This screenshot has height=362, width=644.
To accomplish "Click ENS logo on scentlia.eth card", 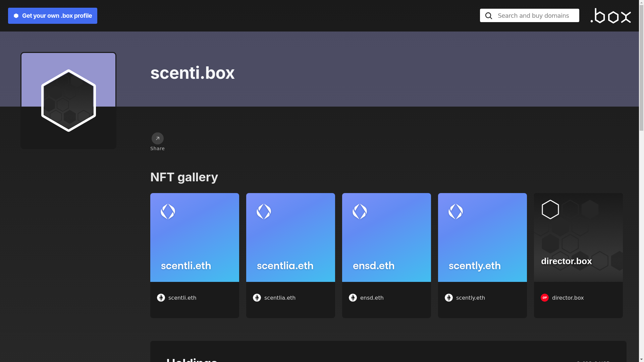I will 264,212.
